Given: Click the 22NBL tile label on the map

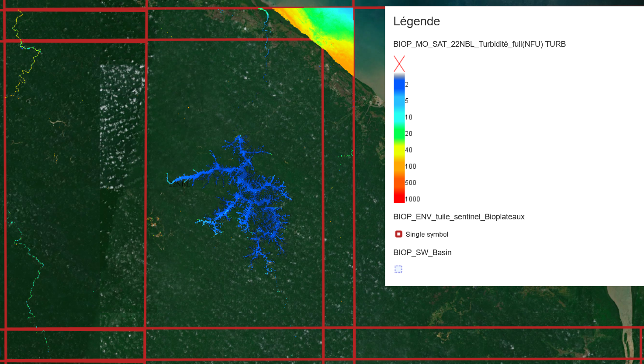Looking at the screenshot, I should click(180, 184).
